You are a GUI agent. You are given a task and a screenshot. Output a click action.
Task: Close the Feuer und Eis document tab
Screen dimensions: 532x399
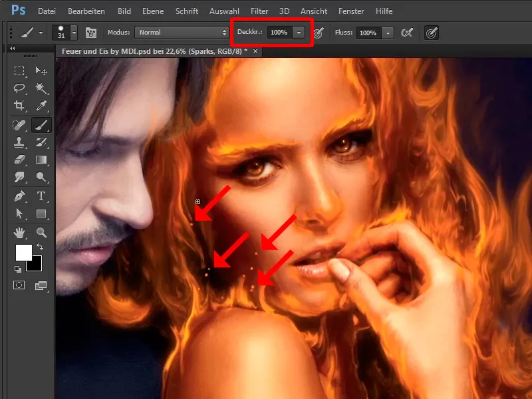tap(255, 51)
